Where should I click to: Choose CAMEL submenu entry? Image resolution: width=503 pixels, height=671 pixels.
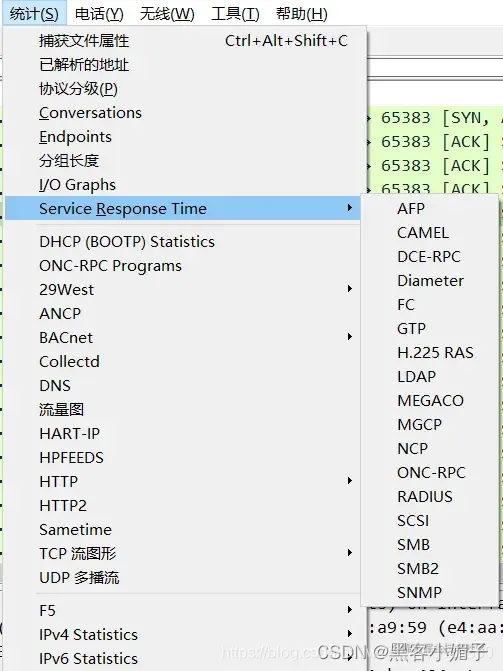[x=430, y=232]
